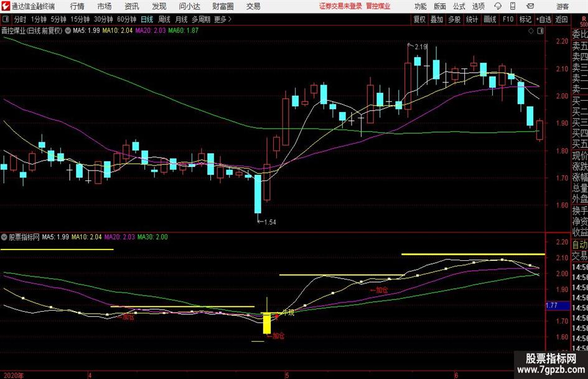Switch to 30分钟 chart period
Viewport: 588px width, 379px height.
coord(103,19)
